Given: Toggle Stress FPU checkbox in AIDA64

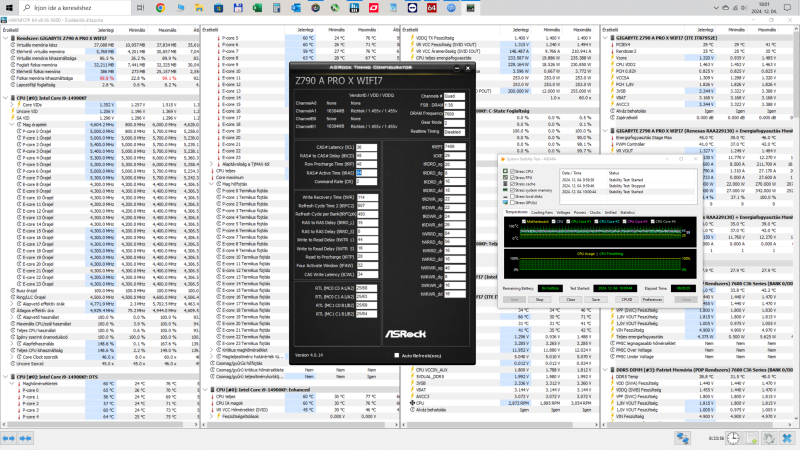Looking at the screenshot, I should pyautogui.click(x=512, y=178).
